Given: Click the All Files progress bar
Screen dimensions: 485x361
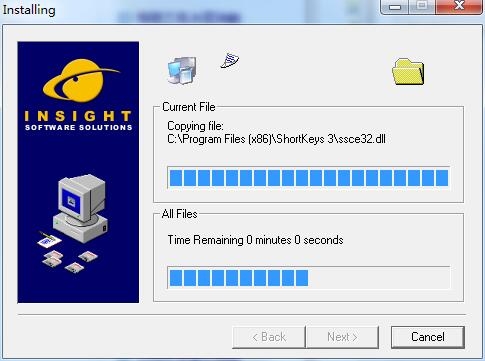Looking at the screenshot, I should point(309,278).
